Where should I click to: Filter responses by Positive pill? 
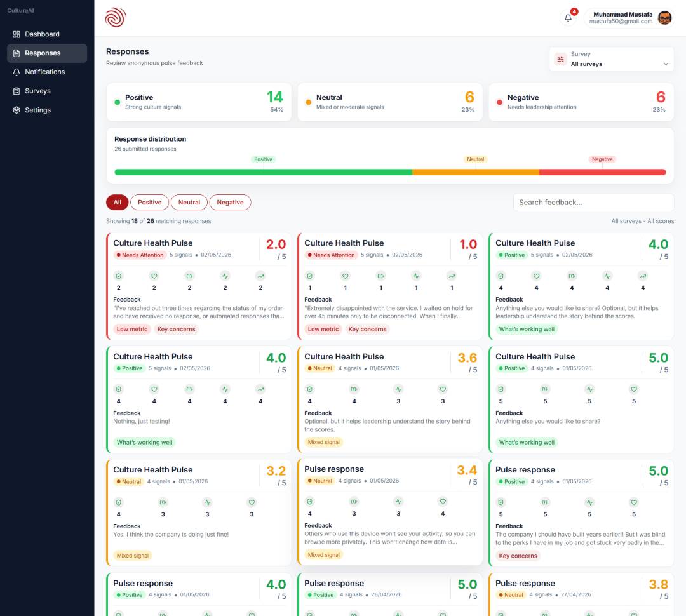(150, 202)
